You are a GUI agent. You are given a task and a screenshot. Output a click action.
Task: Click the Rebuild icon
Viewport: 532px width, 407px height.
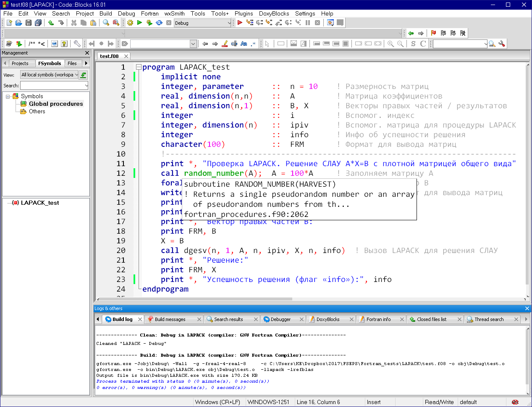(159, 23)
